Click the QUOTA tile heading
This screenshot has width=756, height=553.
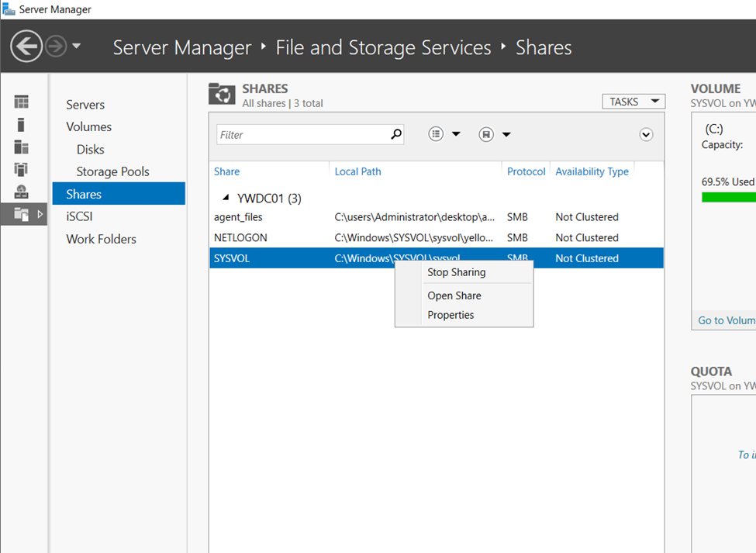pos(711,372)
